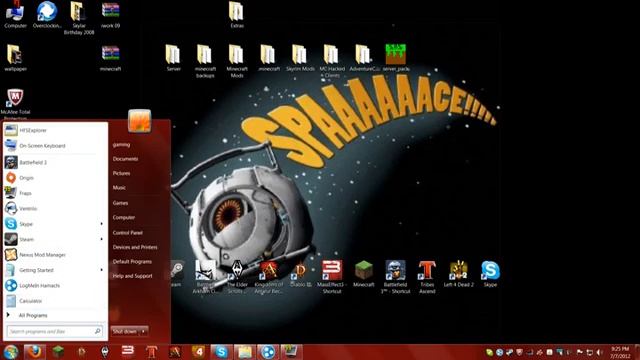Open the Computer desktop icon
The image size is (640, 360).
[15, 15]
